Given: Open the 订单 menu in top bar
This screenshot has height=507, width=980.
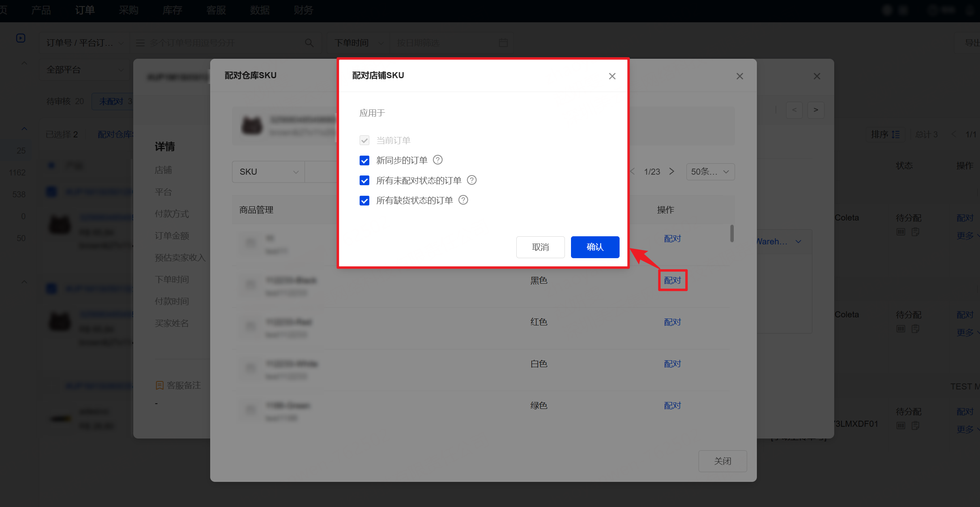Looking at the screenshot, I should point(85,10).
